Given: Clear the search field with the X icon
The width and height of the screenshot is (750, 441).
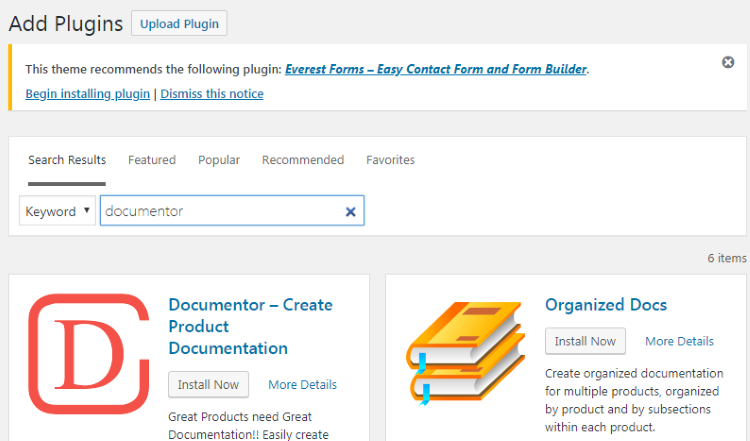Looking at the screenshot, I should coord(351,211).
